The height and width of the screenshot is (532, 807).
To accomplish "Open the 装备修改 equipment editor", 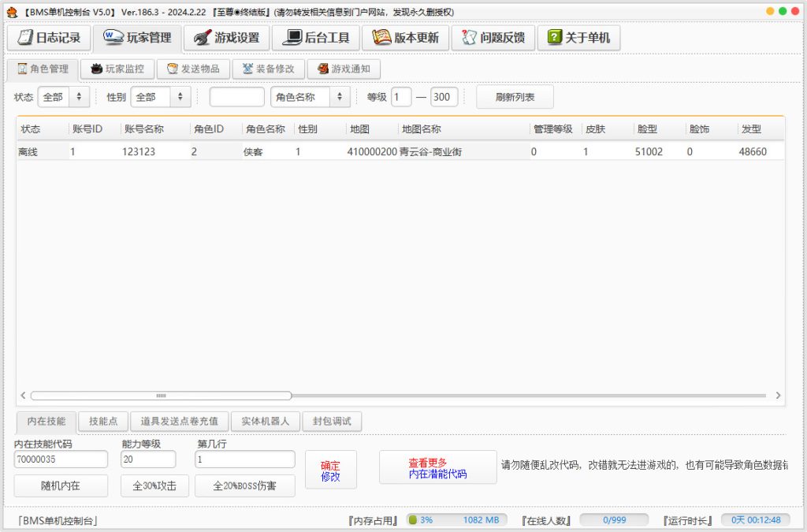I will click(x=268, y=69).
